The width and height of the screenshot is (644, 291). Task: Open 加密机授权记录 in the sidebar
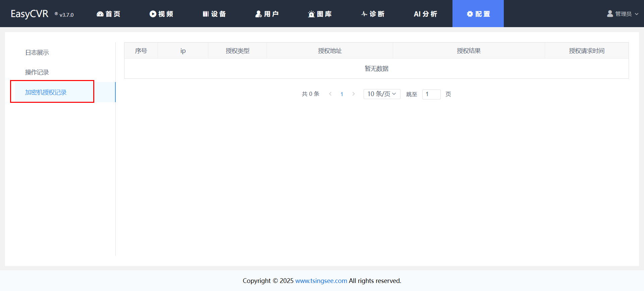pyautogui.click(x=46, y=92)
